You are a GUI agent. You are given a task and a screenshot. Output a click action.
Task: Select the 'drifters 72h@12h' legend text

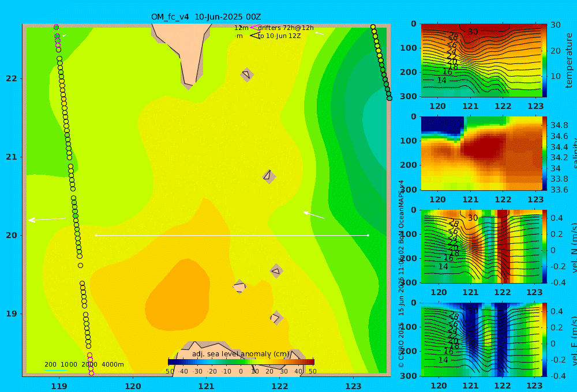(x=286, y=28)
